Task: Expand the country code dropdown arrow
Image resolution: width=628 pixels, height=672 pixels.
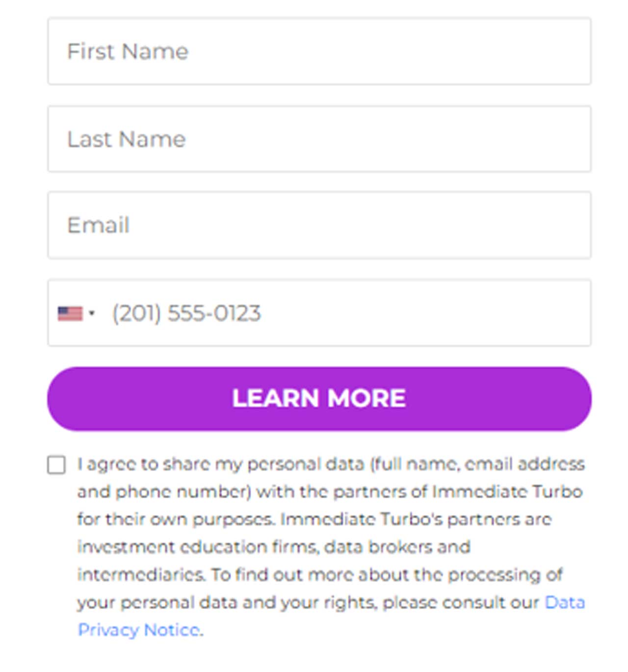Action: pos(92,313)
